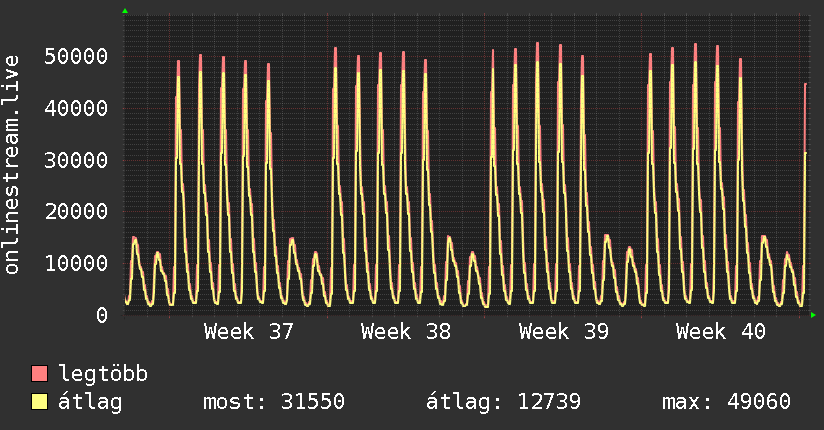The width and height of the screenshot is (824, 430).
Task: Click the Week 39 axis label
Action: coord(563,332)
